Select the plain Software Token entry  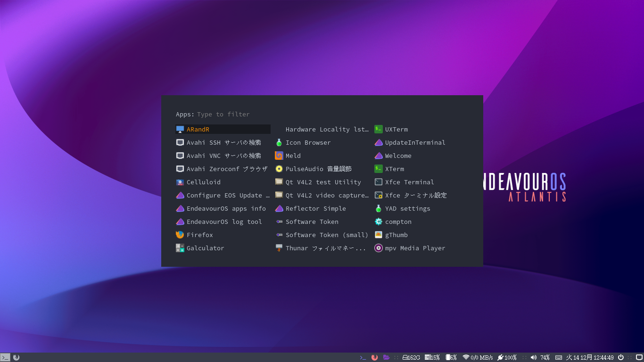click(322, 222)
